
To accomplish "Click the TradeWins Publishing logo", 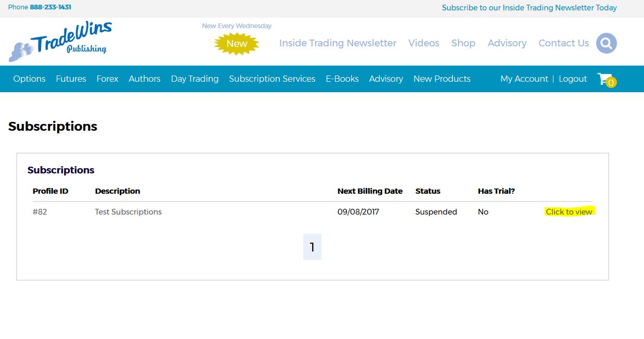I will tap(60, 42).
